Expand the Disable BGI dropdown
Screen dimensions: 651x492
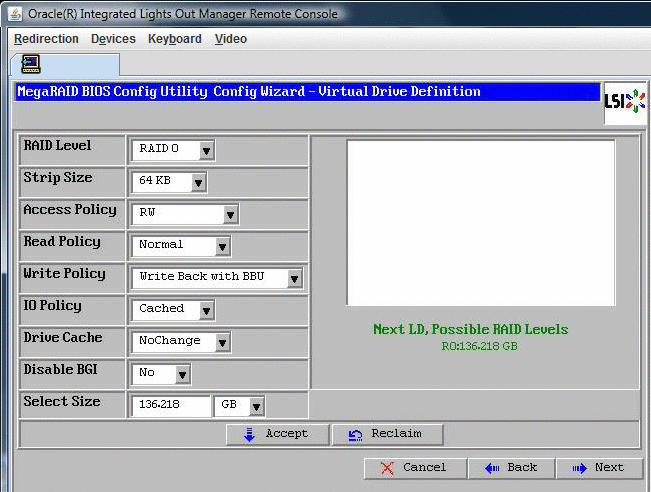182,374
